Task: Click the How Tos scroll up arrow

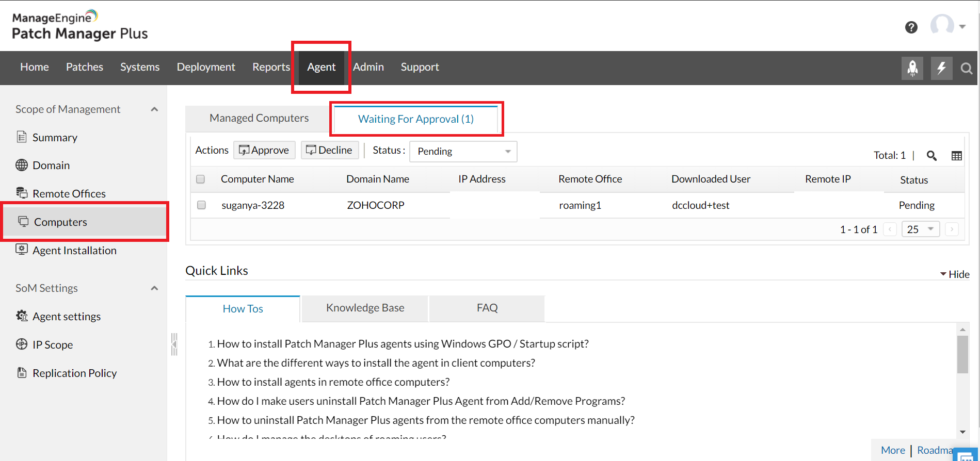Action: pos(962,329)
